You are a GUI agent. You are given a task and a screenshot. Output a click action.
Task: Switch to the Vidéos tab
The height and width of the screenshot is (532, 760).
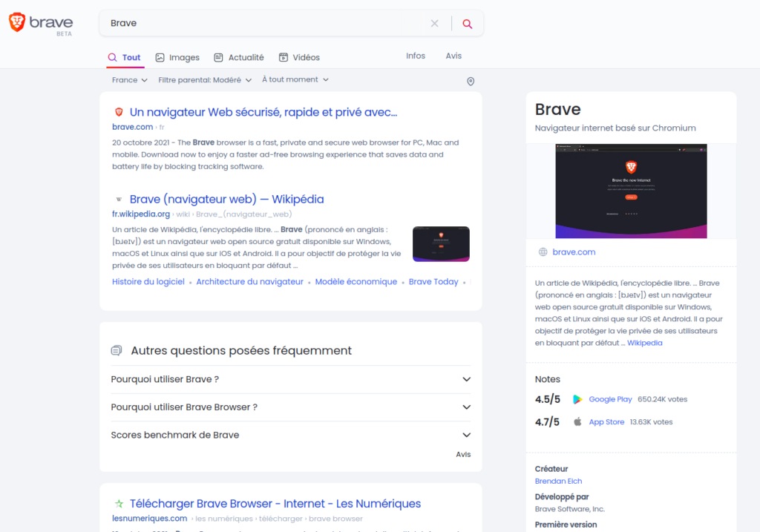coord(300,57)
